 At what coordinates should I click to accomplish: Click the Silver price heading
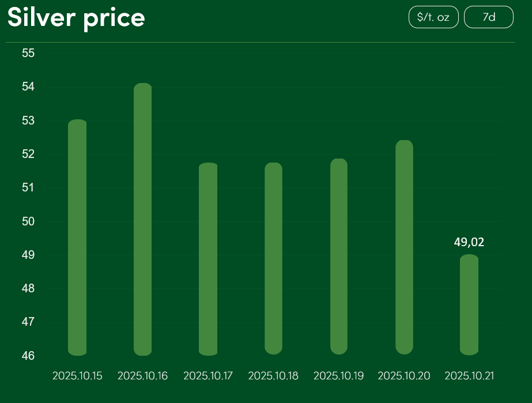76,18
